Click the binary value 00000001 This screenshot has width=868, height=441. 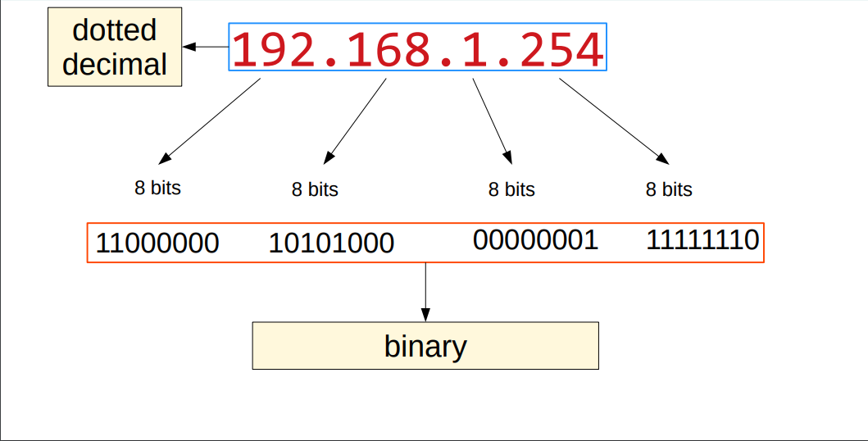coord(535,240)
